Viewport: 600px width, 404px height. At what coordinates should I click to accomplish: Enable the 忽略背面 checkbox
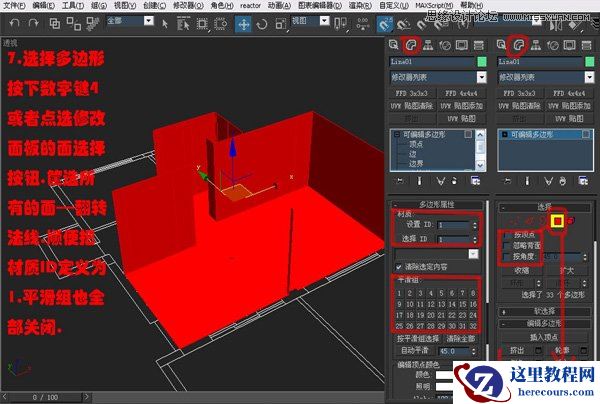point(507,245)
